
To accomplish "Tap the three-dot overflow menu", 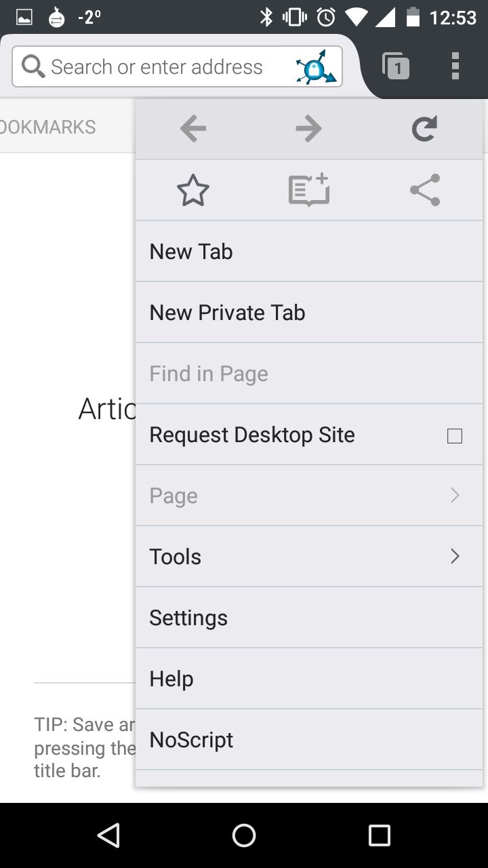I will (455, 66).
